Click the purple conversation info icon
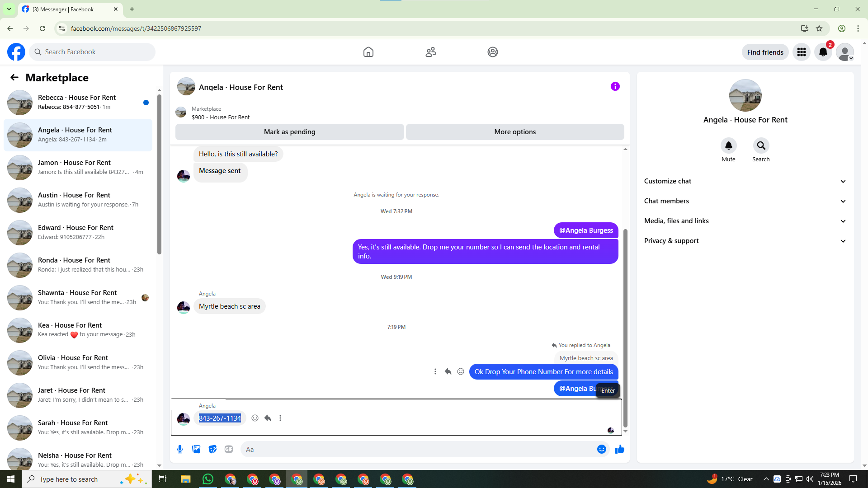 tap(615, 86)
